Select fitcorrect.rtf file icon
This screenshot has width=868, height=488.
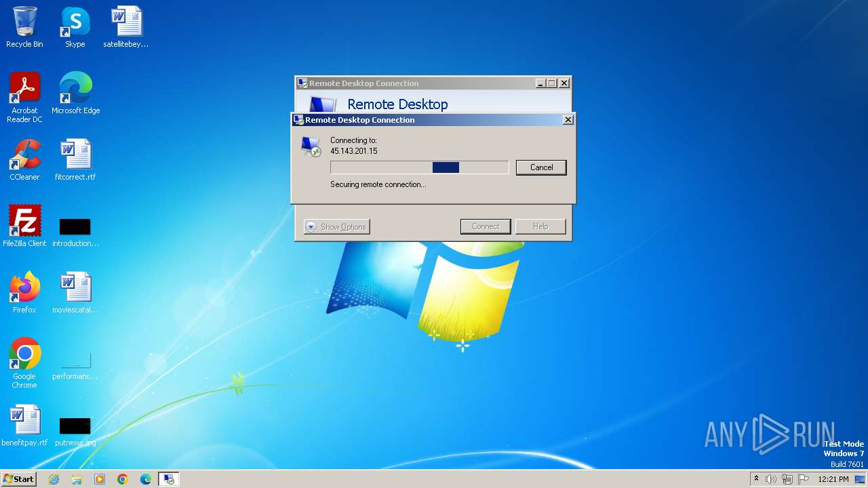click(x=75, y=159)
